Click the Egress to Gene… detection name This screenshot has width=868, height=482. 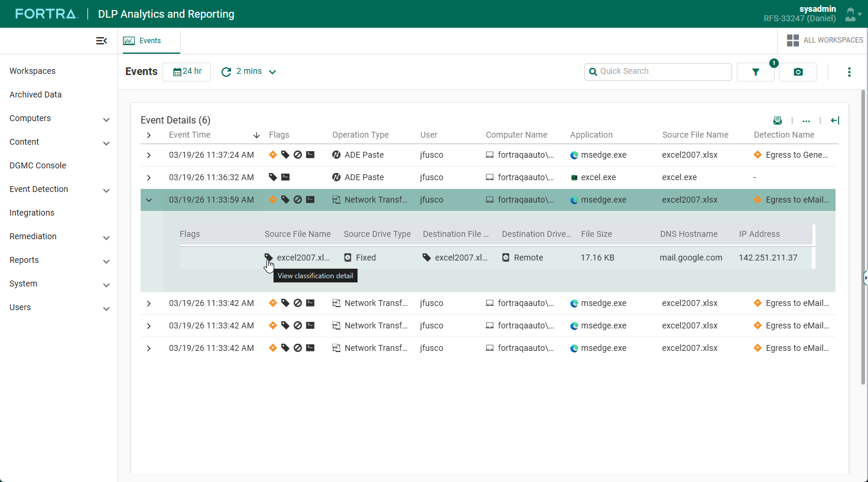tap(797, 155)
